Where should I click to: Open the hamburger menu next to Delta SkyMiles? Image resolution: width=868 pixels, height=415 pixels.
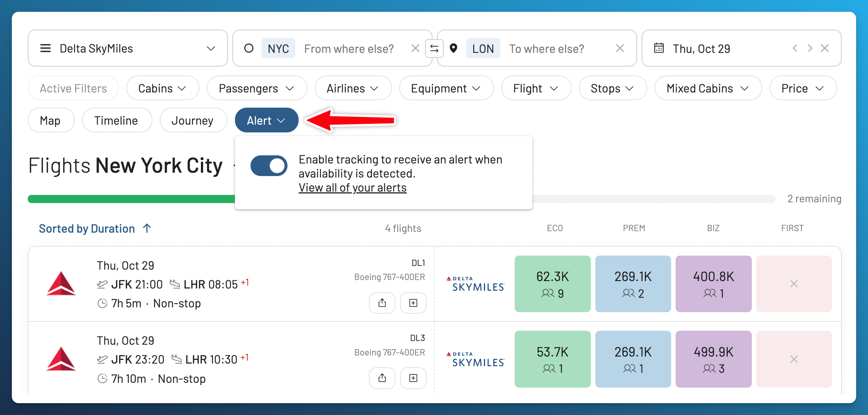pos(46,48)
